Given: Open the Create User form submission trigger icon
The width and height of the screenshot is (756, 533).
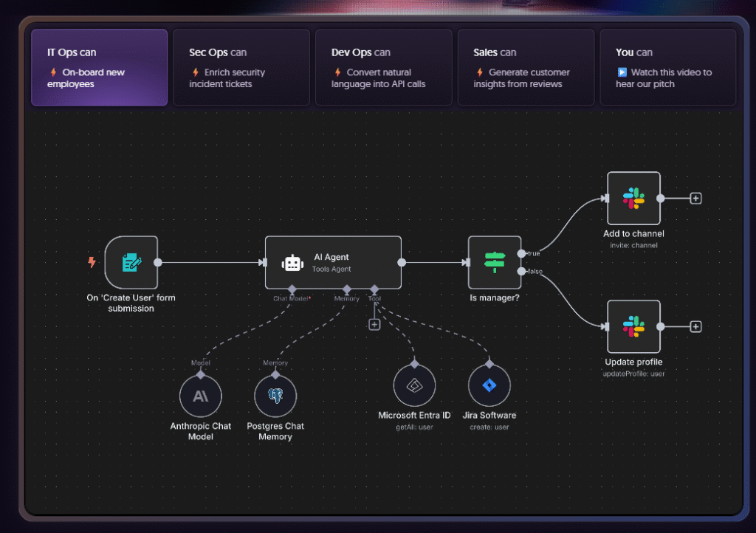Looking at the screenshot, I should (x=131, y=262).
